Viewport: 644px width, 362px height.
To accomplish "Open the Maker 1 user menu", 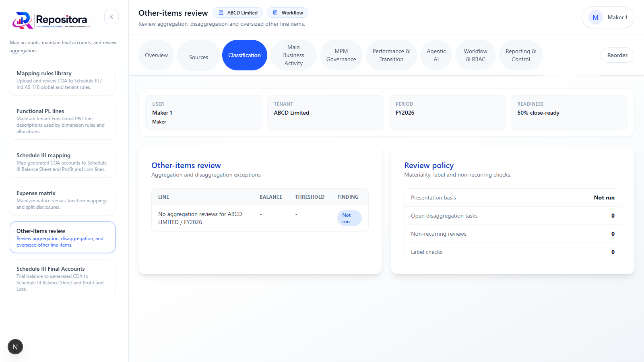I will [x=608, y=17].
